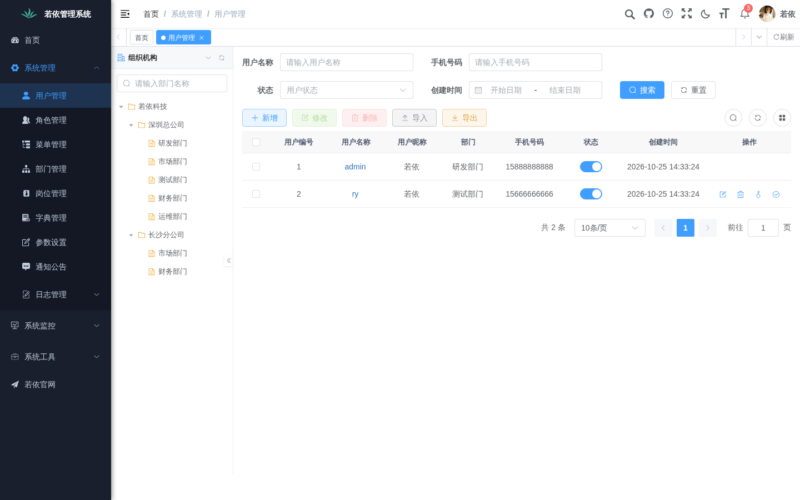Viewport: 800px width, 500px height.
Task: Toggle the sidebar collapse hamburger icon
Action: coord(125,14)
